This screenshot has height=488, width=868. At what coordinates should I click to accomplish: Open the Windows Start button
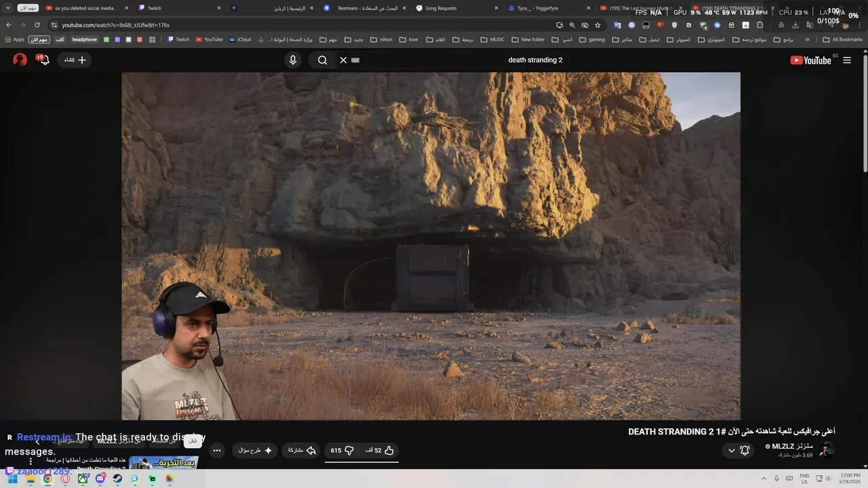pyautogui.click(x=12, y=479)
